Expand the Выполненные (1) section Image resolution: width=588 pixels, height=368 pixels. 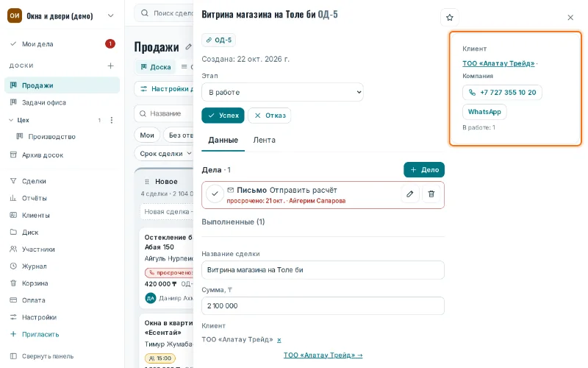click(x=233, y=222)
